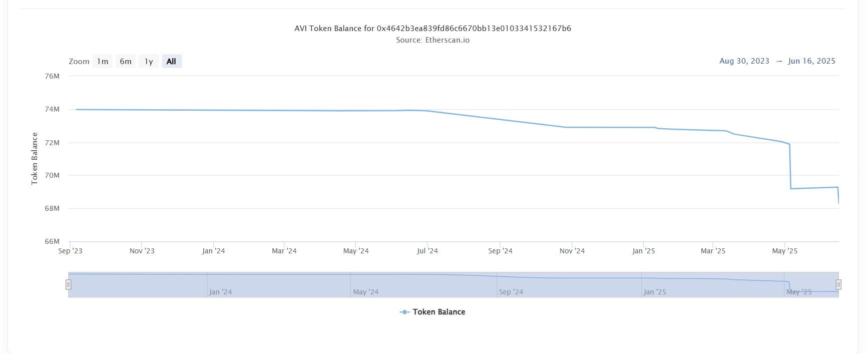Screen dimensions: 868x354
Task: Set zoom range to 1m
Action: (x=103, y=61)
